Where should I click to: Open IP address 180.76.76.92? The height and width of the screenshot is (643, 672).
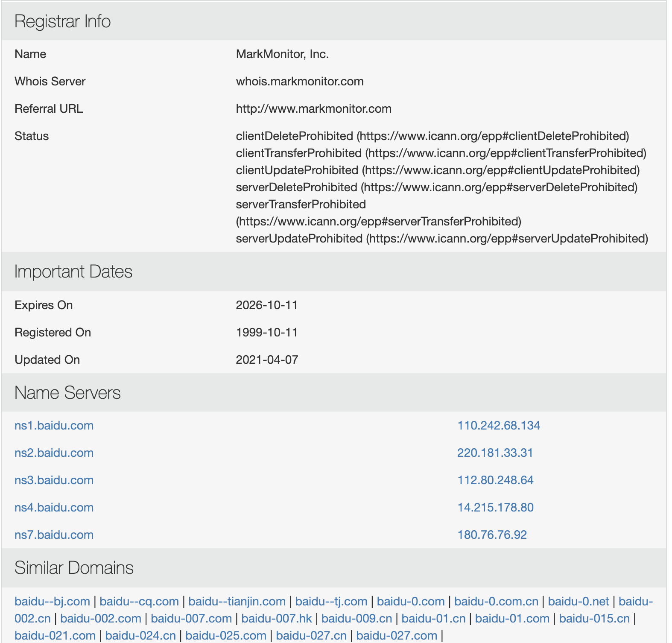coord(492,535)
